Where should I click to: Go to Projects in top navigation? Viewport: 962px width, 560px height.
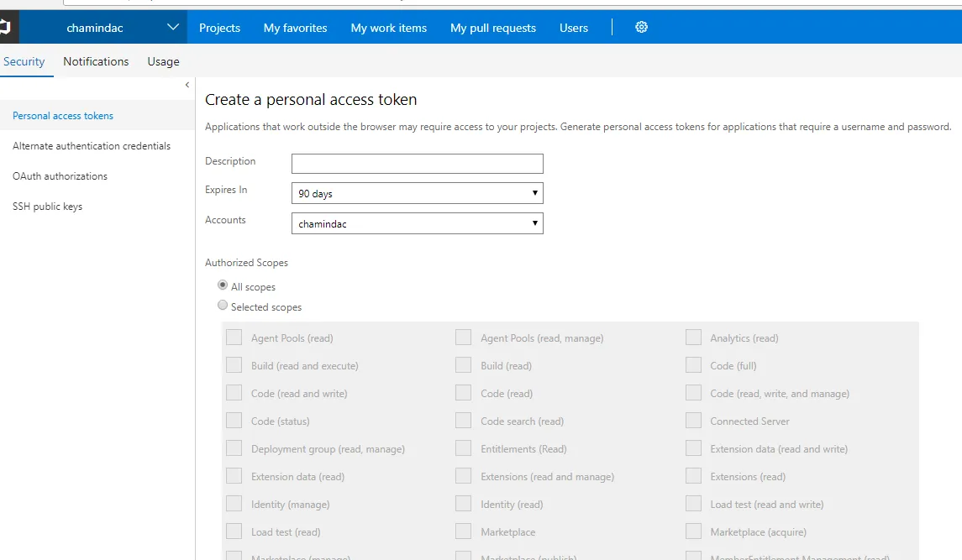[219, 28]
